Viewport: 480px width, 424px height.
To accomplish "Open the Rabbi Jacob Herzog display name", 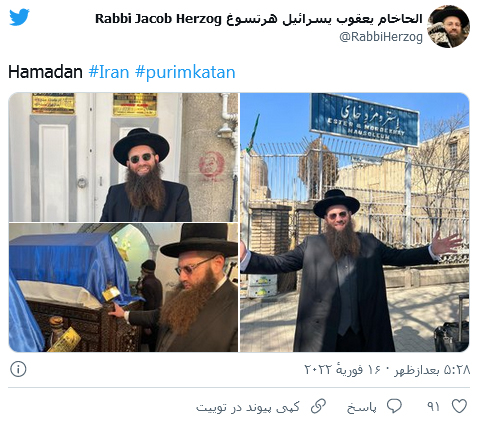I will click(259, 19).
